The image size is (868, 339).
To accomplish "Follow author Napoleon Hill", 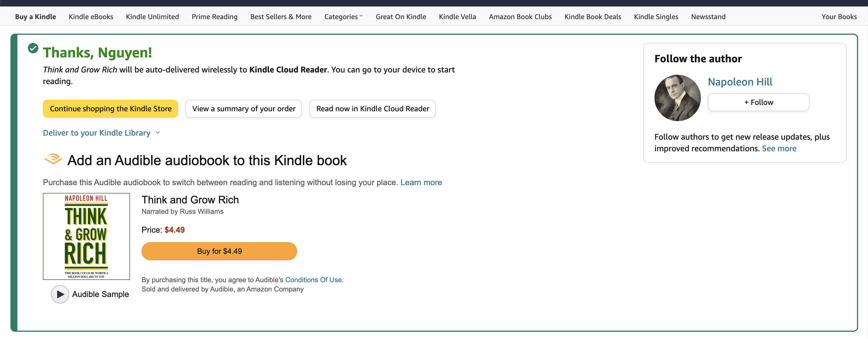I will [x=758, y=102].
